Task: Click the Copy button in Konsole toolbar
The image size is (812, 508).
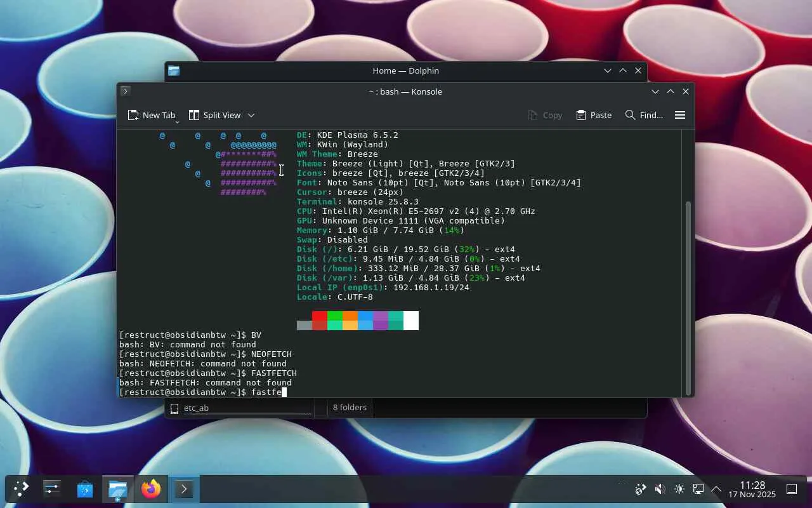Action: click(545, 115)
